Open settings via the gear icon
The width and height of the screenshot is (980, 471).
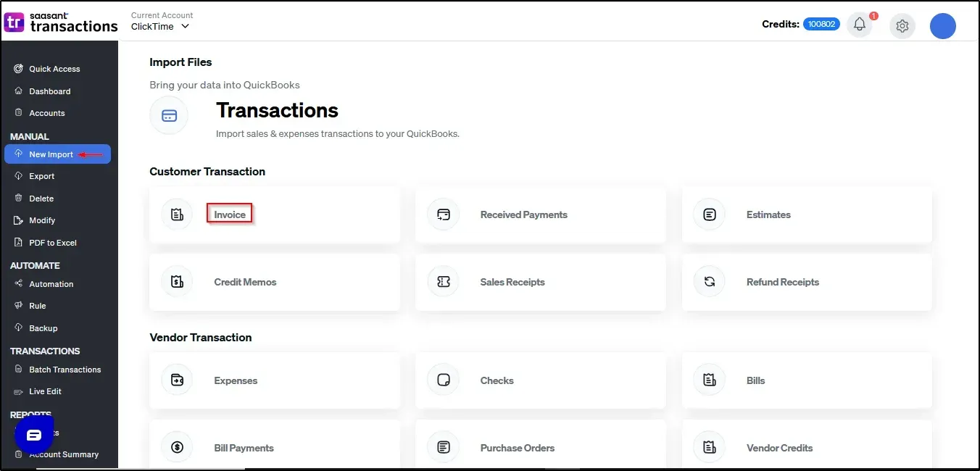[902, 26]
